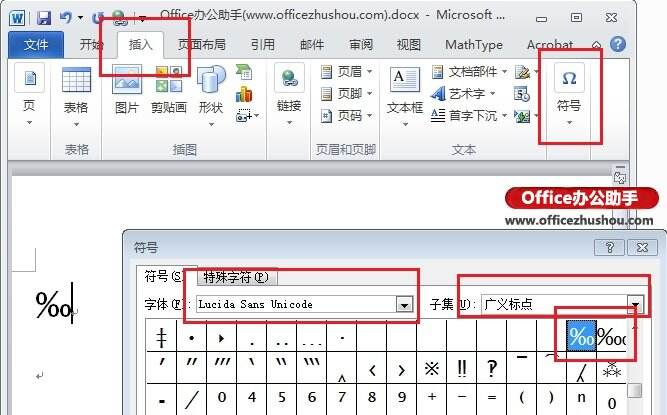Switch to the 视图 View tab
This screenshot has width=667, height=415.
tap(409, 44)
